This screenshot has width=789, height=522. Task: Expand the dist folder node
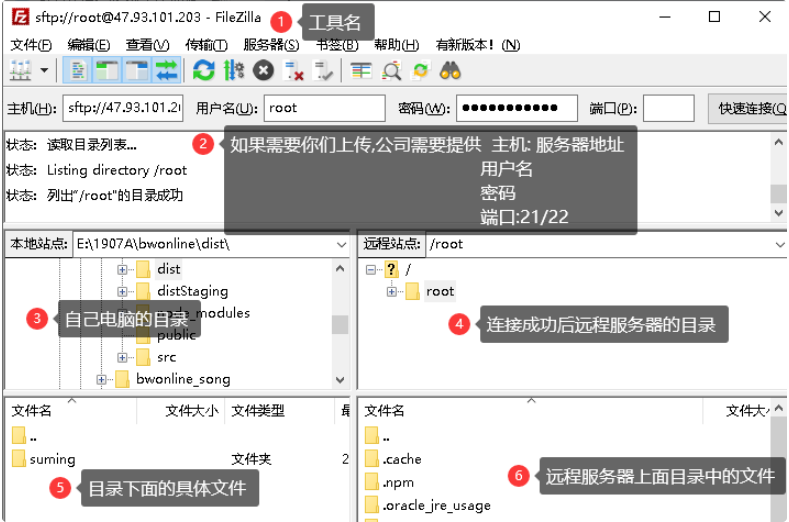122,269
